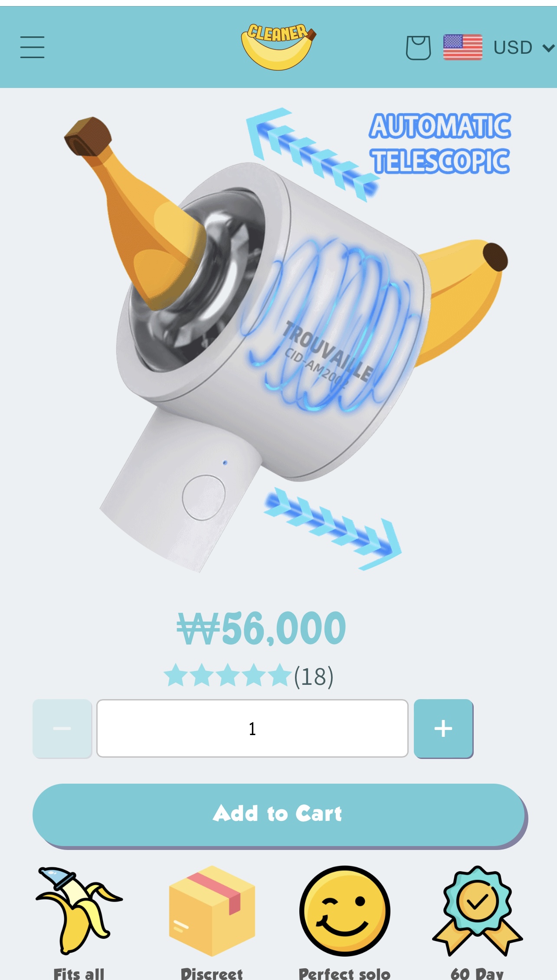Select the Discreet package box icon
The height and width of the screenshot is (980, 557).
[212, 911]
